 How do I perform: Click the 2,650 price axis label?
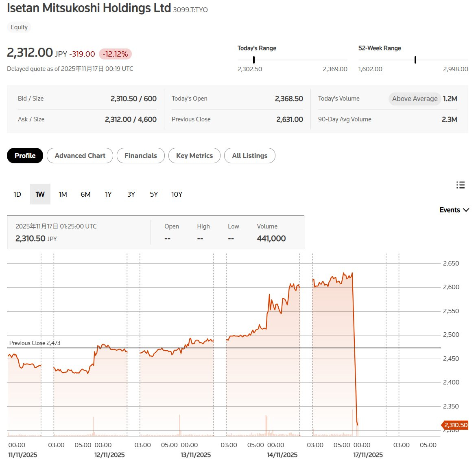(451, 263)
